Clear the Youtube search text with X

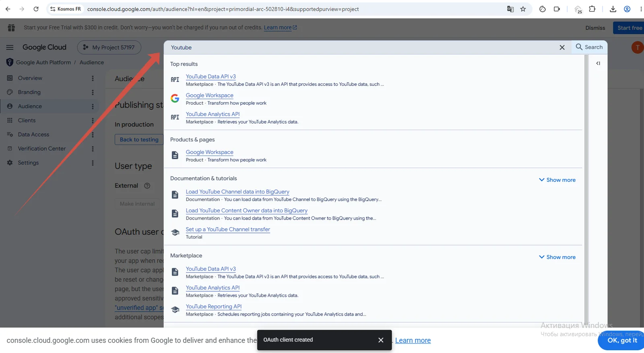tap(562, 47)
